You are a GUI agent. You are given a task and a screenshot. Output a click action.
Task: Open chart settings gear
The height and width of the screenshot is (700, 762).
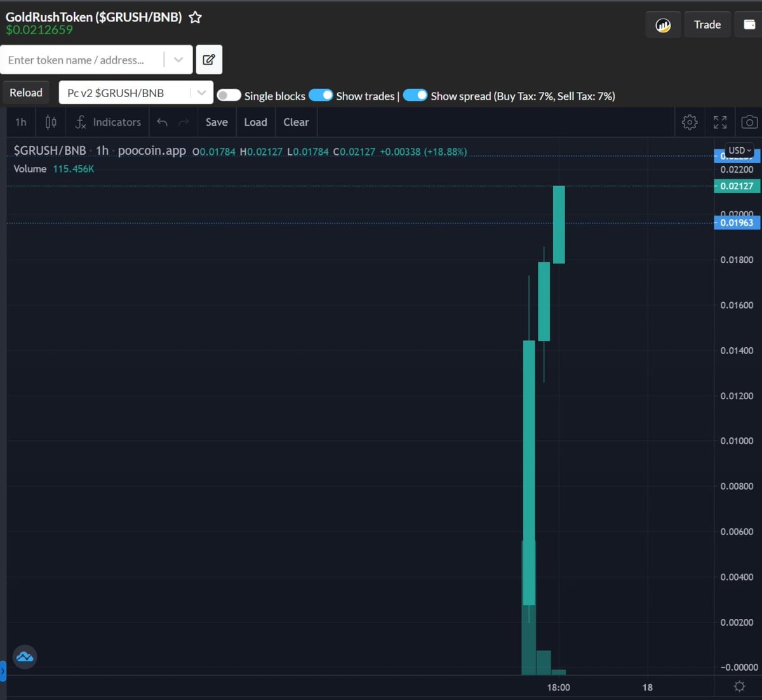click(x=690, y=122)
